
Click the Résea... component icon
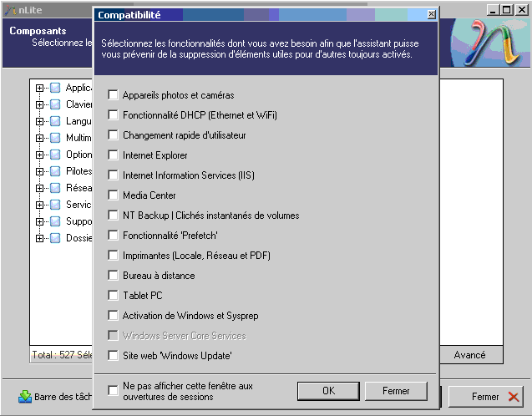click(x=55, y=188)
